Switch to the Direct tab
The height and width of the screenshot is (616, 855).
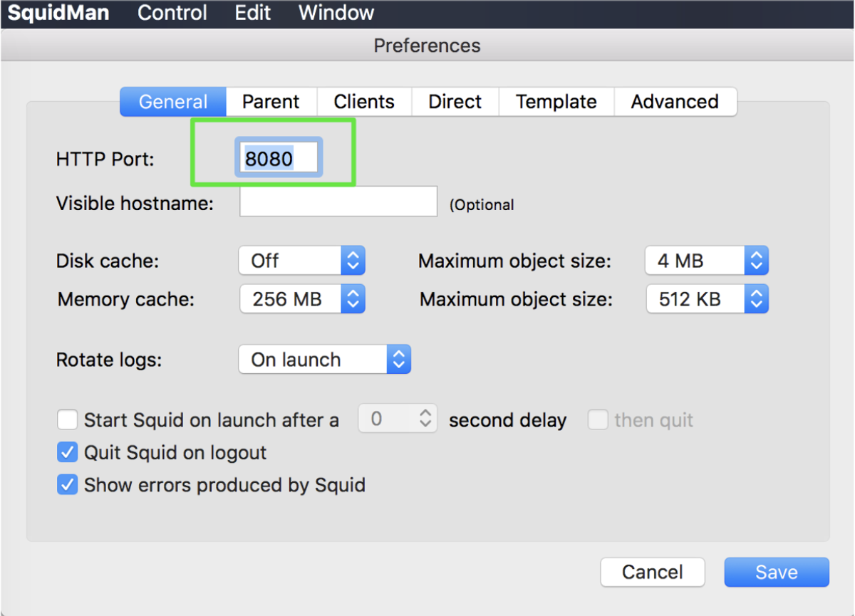455,102
